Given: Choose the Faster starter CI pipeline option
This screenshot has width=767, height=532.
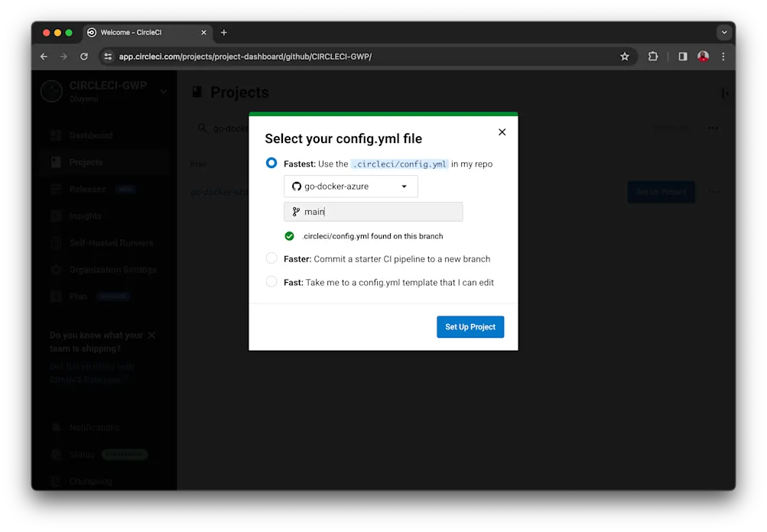Looking at the screenshot, I should click(x=271, y=258).
